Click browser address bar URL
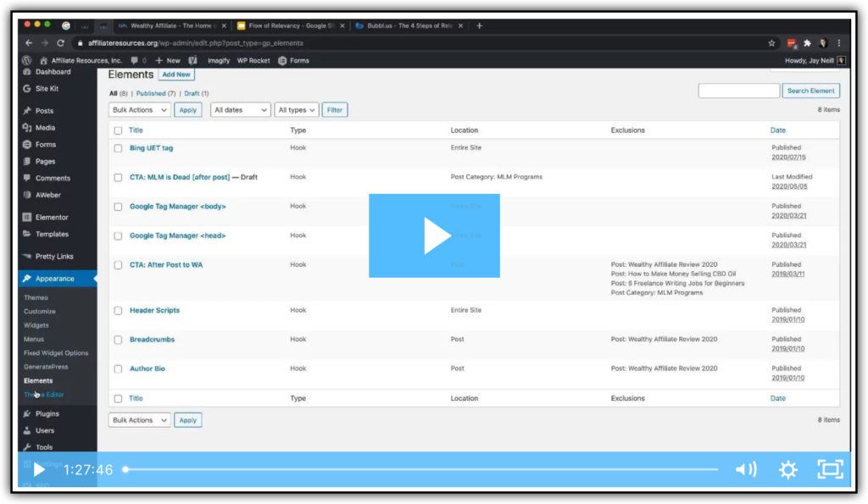868x504 pixels. [196, 43]
